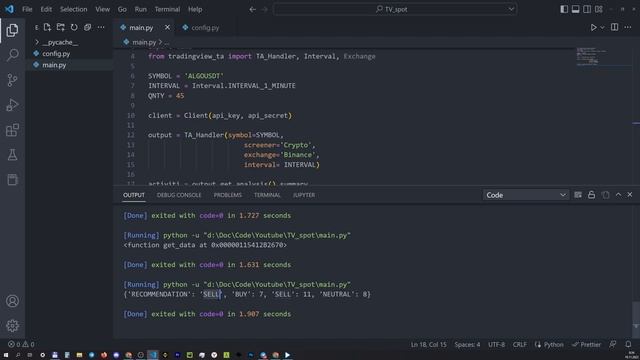
Task: Open the Explorer view in activity bar
Action: tap(12, 30)
